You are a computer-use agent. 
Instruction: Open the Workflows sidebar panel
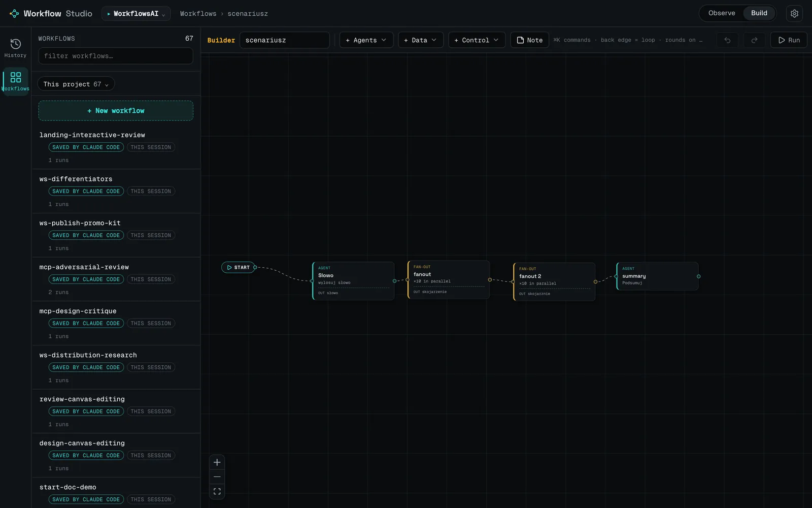tap(15, 81)
